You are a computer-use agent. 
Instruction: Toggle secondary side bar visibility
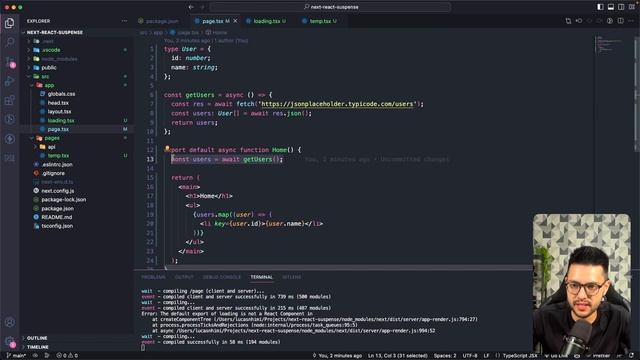click(621, 7)
